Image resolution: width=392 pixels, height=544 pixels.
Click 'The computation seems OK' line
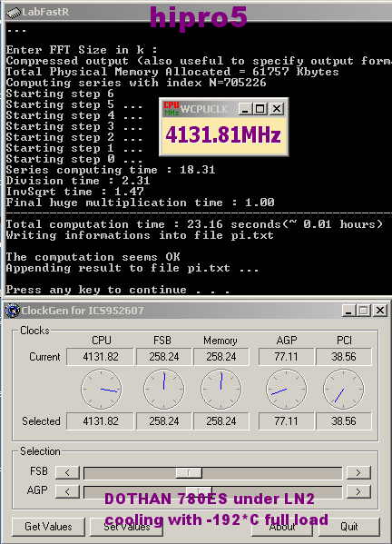coord(93,257)
